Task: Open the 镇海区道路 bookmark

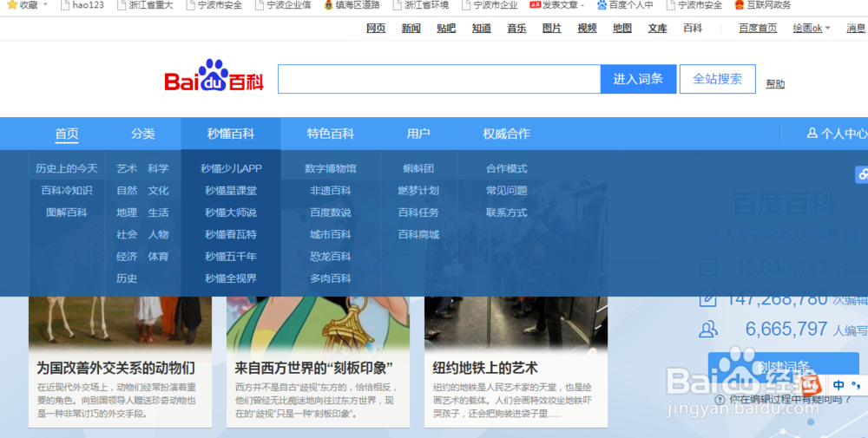Action: click(x=352, y=5)
